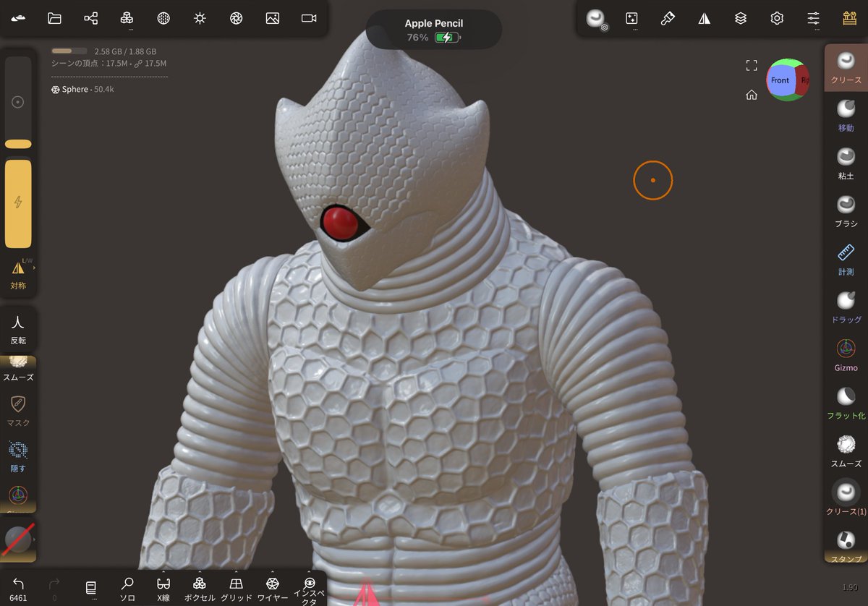Select the active クリース (Crease) tool

(x=846, y=67)
